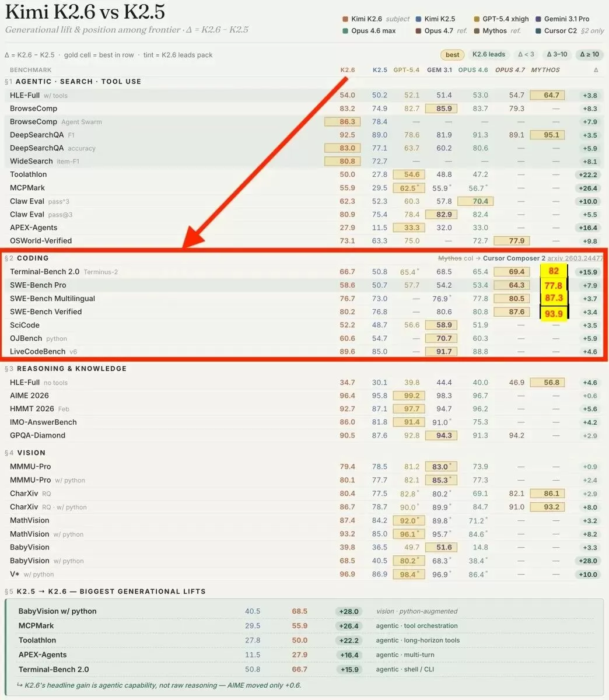Click the MYTHOS column header
Viewport: 609px width, 700px height.
click(545, 70)
